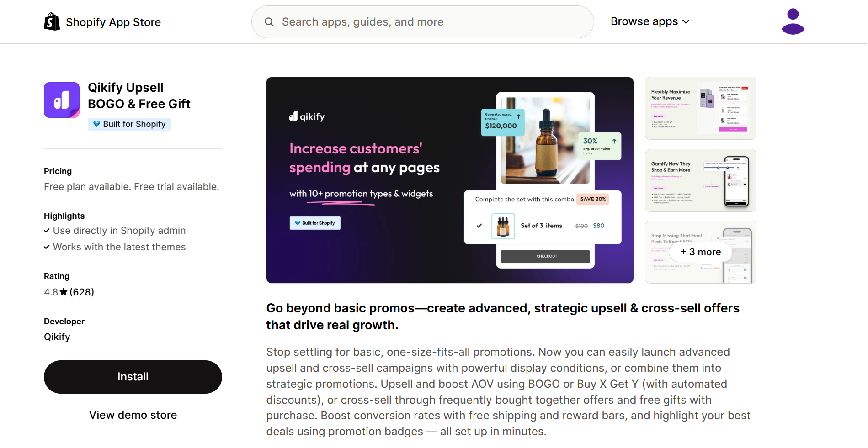Open the Flexibly Maximize Your Revenue thumbnail
This screenshot has width=868, height=448.
pos(700,108)
